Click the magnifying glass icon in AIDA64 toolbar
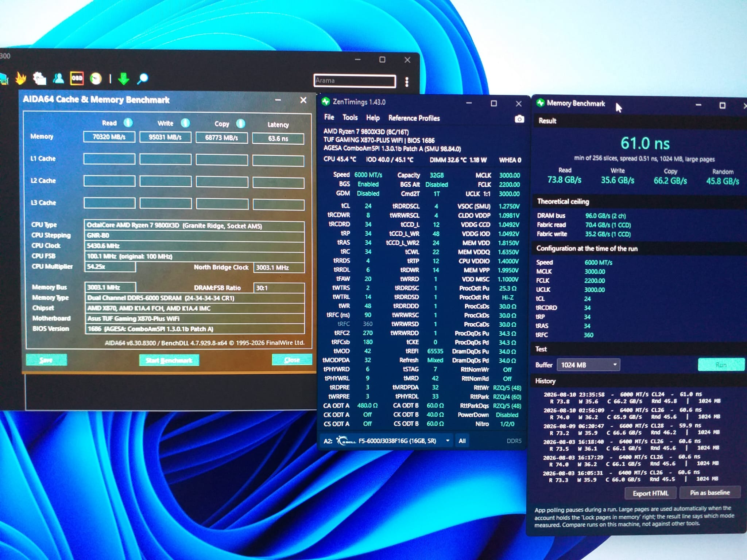This screenshot has height=560, width=747. tap(143, 78)
